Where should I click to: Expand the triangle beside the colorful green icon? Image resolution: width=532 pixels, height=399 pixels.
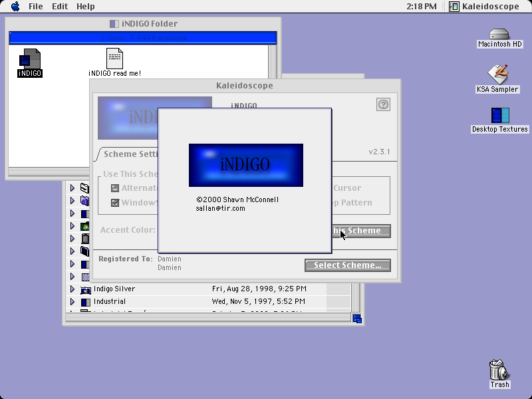point(72,226)
